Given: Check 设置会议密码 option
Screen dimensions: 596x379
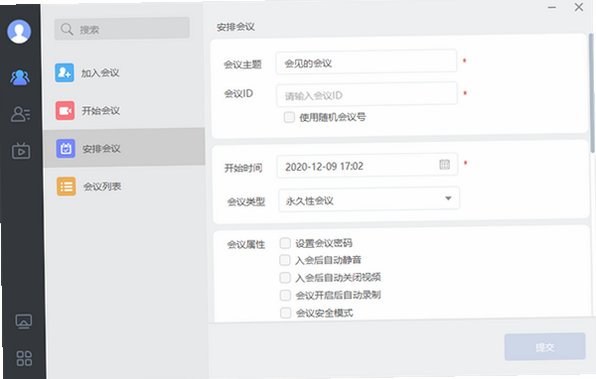Looking at the screenshot, I should pyautogui.click(x=285, y=243).
